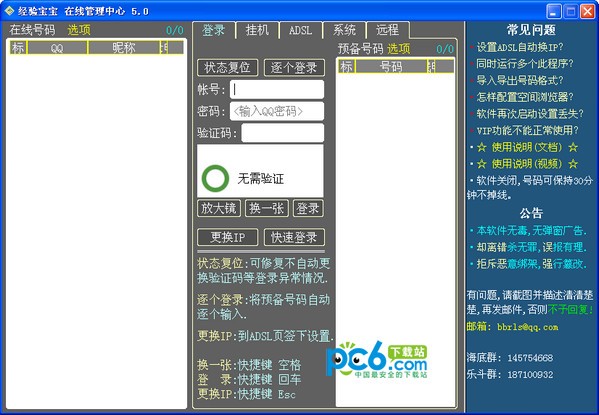Click the 更换IP button

click(x=227, y=237)
